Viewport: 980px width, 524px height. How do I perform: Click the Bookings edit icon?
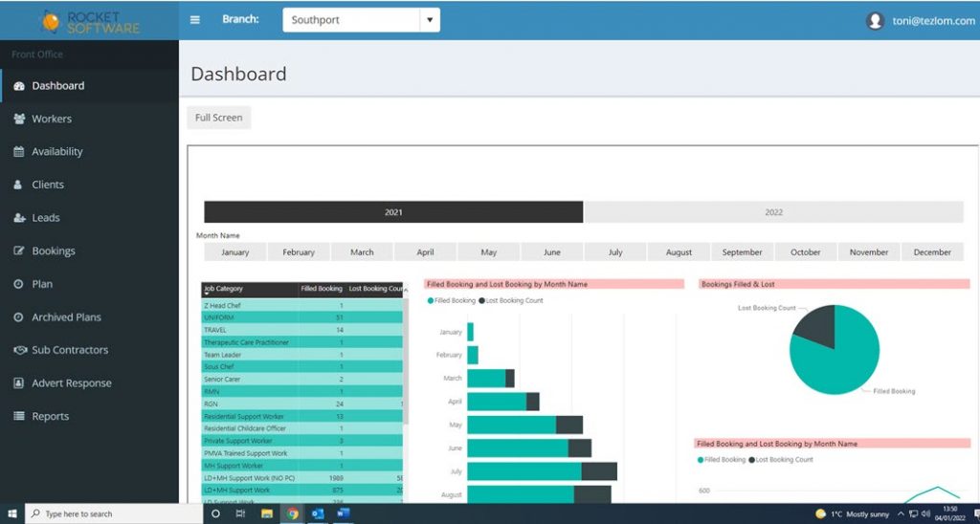(x=19, y=251)
